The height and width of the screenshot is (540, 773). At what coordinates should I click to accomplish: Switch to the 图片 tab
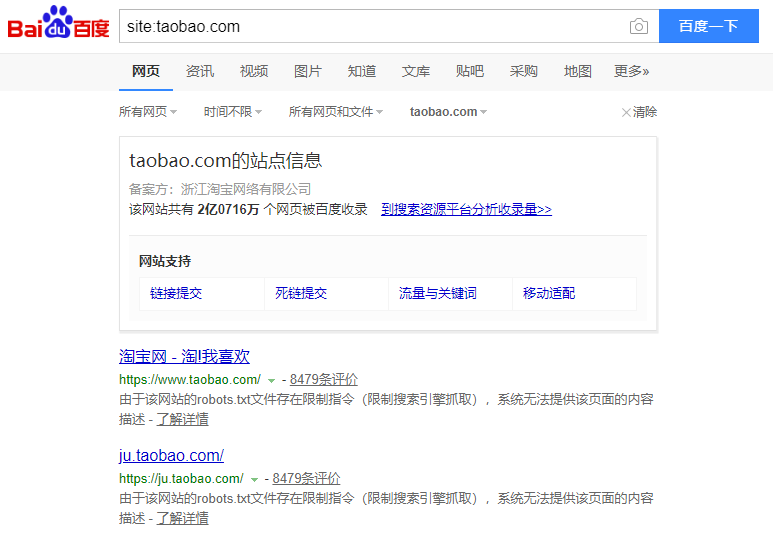tap(308, 71)
